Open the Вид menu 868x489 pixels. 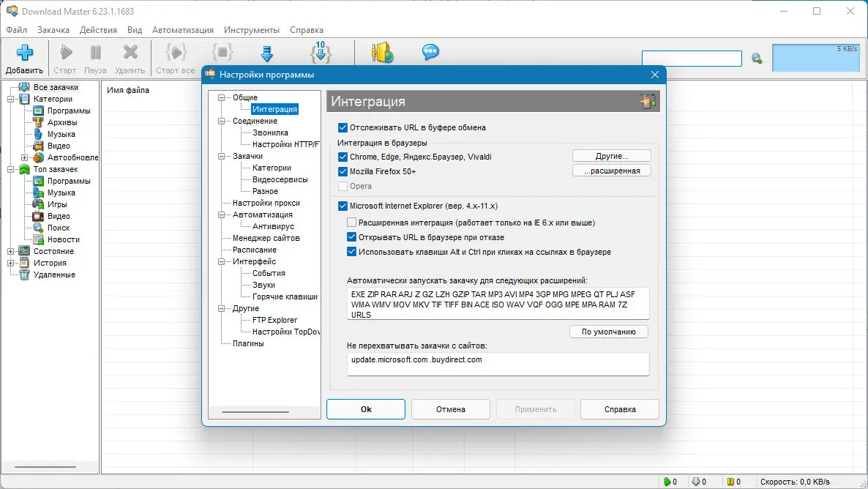[x=135, y=30]
